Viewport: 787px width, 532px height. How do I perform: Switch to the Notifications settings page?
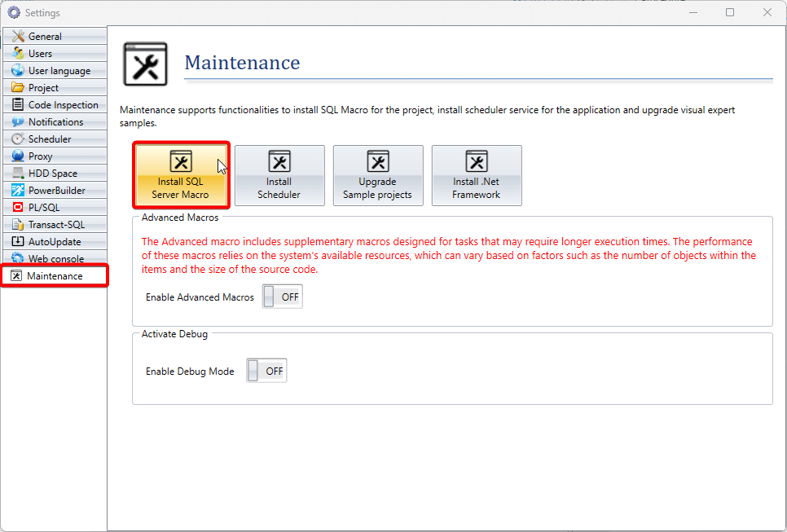click(x=55, y=122)
